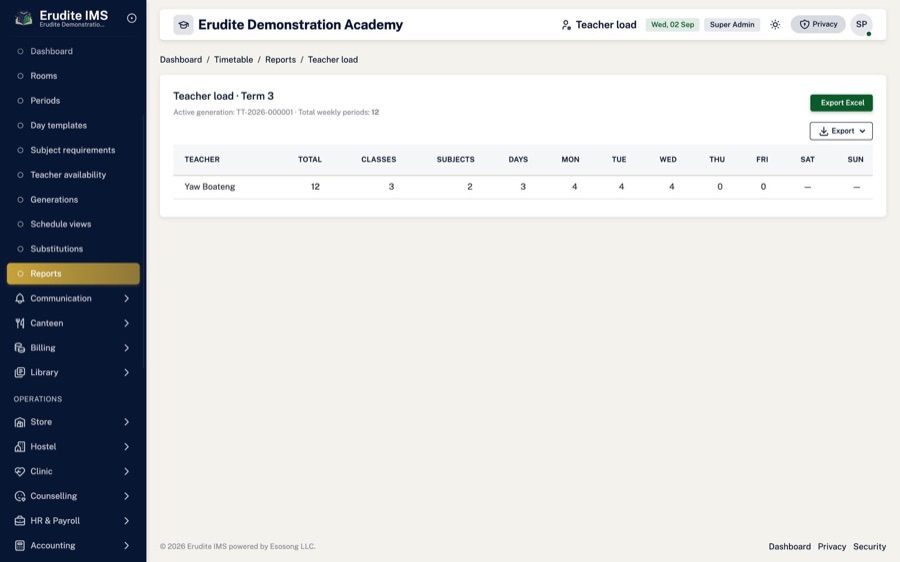Screen dimensions: 900x562
Task: Expand the Store menu chevron
Action: (126, 422)
